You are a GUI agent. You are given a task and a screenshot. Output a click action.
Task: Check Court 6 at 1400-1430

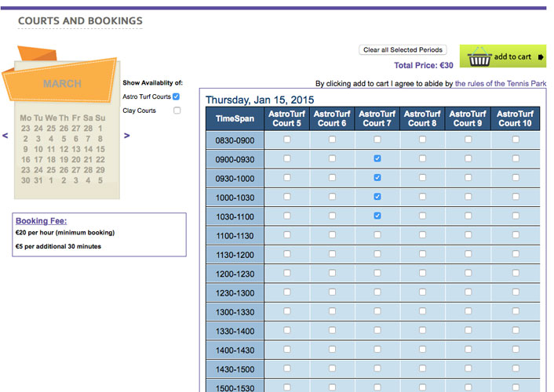tap(332, 349)
